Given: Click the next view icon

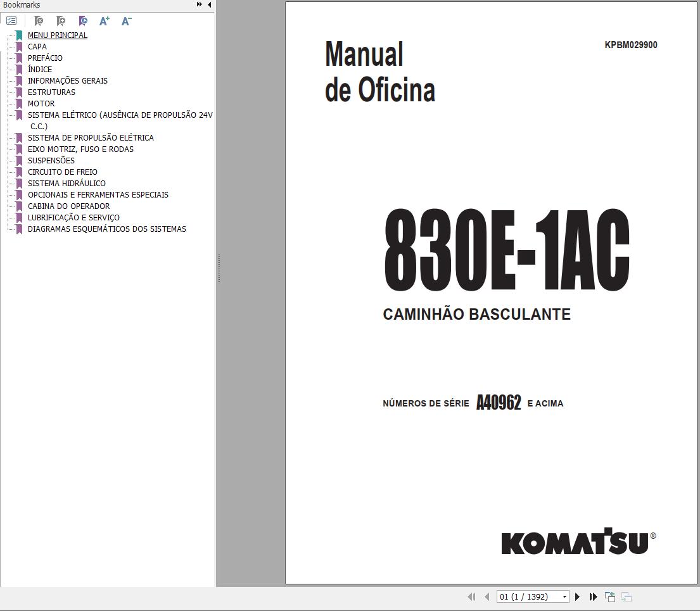Looking at the screenshot, I should point(626,596).
